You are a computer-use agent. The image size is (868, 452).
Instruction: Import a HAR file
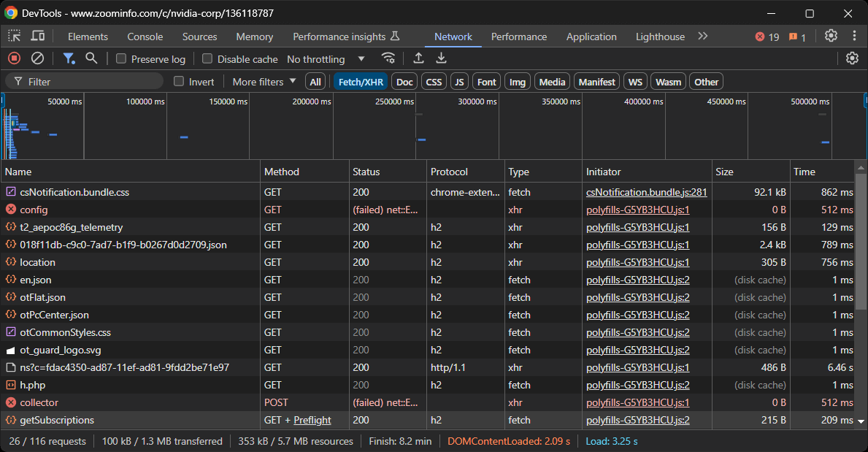[x=418, y=58]
